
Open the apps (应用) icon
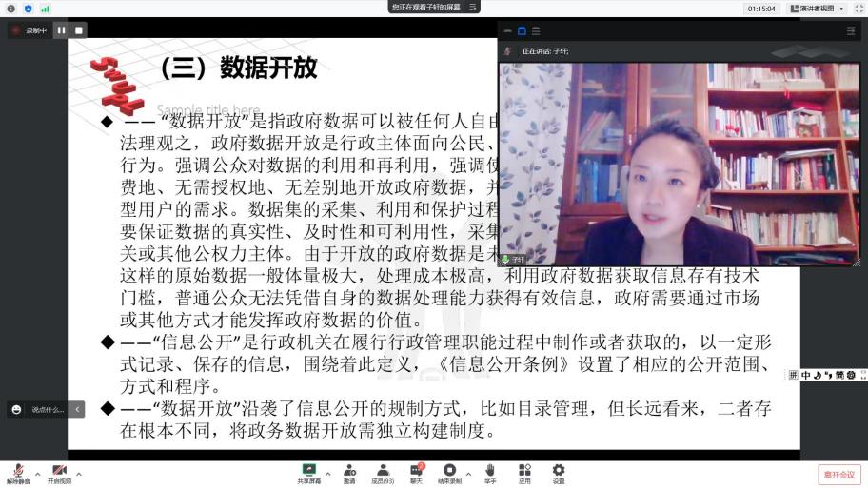[524, 472]
